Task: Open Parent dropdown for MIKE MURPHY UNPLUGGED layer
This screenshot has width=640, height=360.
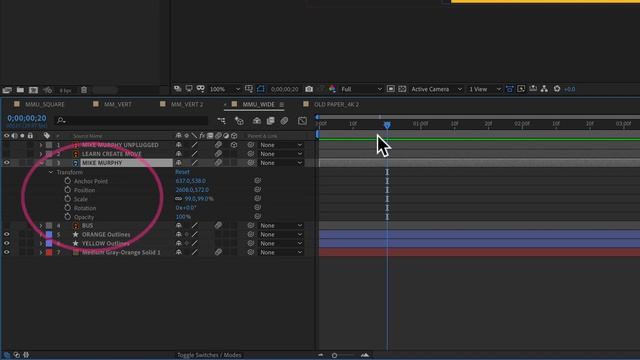Action: tap(281, 145)
